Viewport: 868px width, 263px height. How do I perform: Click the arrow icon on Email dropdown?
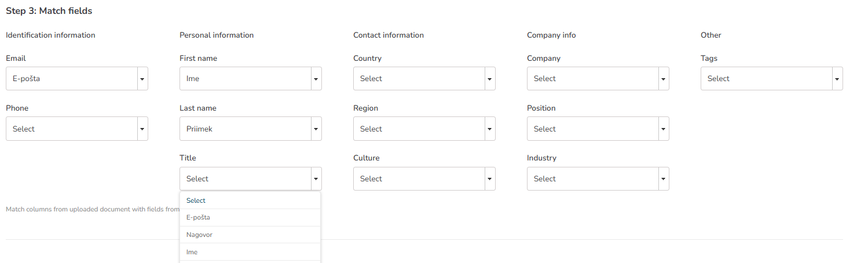(142, 79)
